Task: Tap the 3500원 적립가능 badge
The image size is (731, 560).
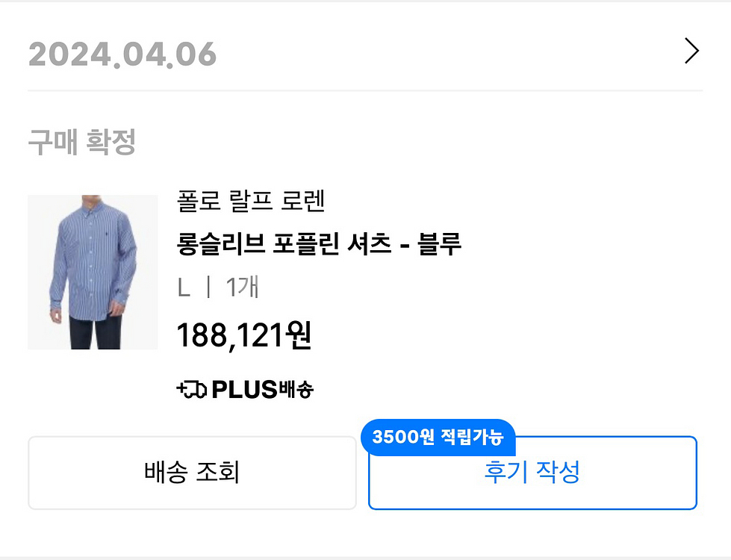Action: (x=438, y=437)
